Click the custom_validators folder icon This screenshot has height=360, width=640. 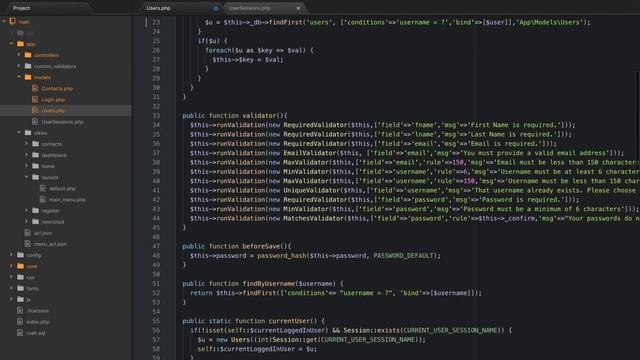click(28, 66)
